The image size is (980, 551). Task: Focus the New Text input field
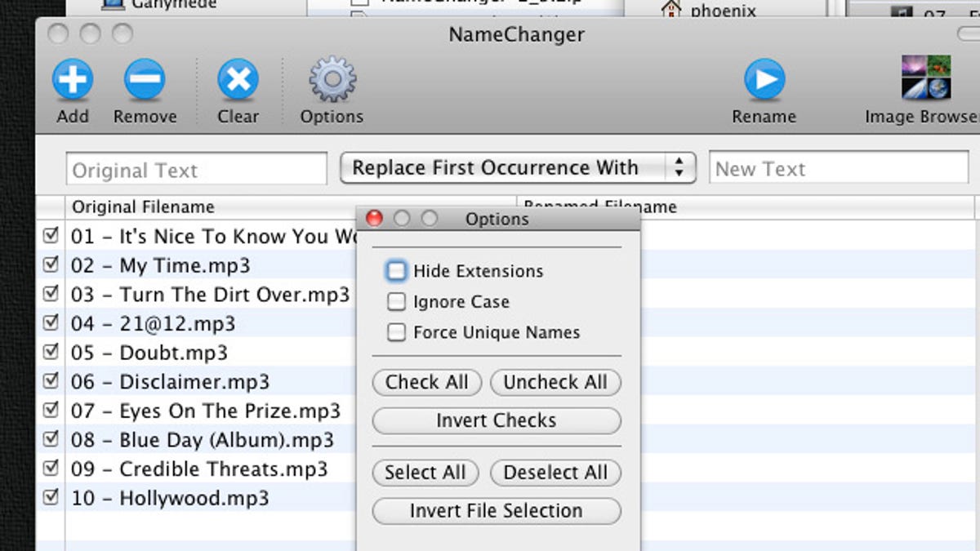click(x=839, y=168)
